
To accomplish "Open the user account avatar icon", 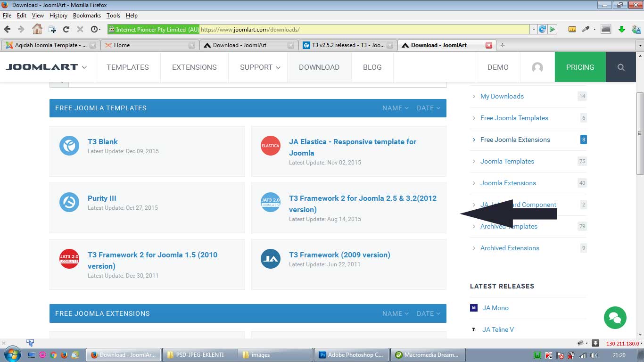I will 537,67.
